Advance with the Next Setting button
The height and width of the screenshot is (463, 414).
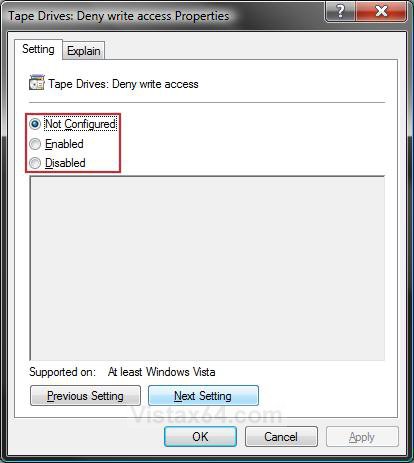pos(203,396)
